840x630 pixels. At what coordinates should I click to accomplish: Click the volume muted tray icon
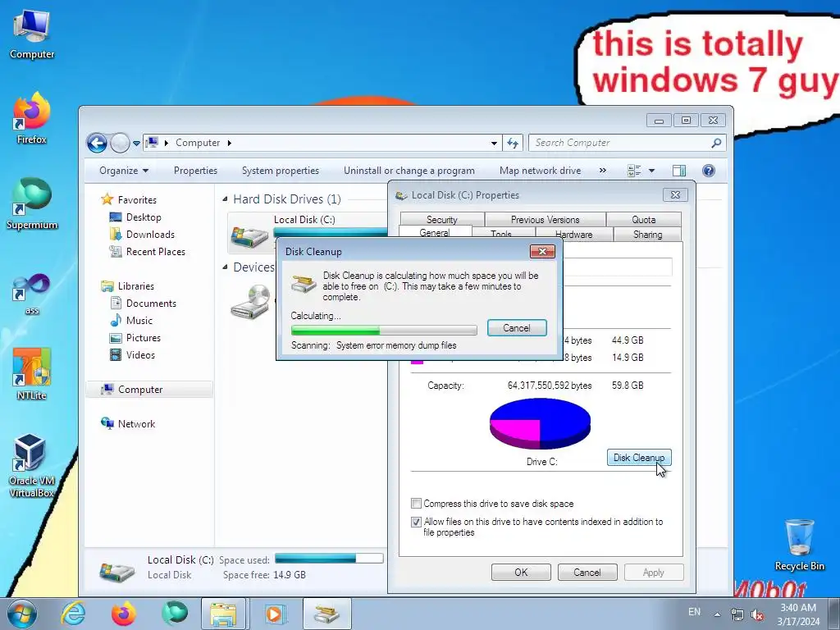point(757,614)
